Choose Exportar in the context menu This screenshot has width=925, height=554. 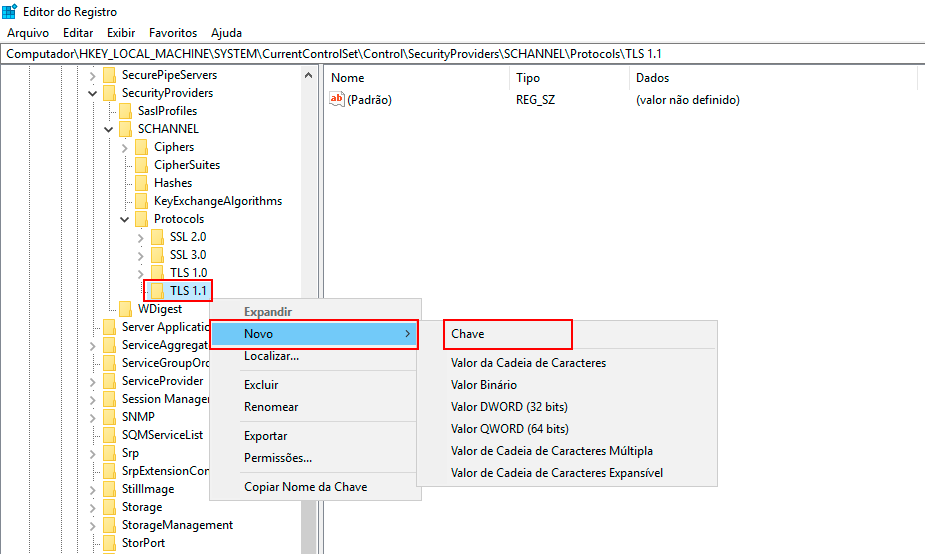pos(265,435)
